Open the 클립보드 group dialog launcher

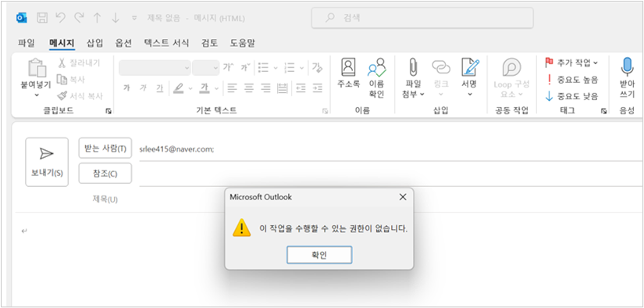click(x=108, y=111)
